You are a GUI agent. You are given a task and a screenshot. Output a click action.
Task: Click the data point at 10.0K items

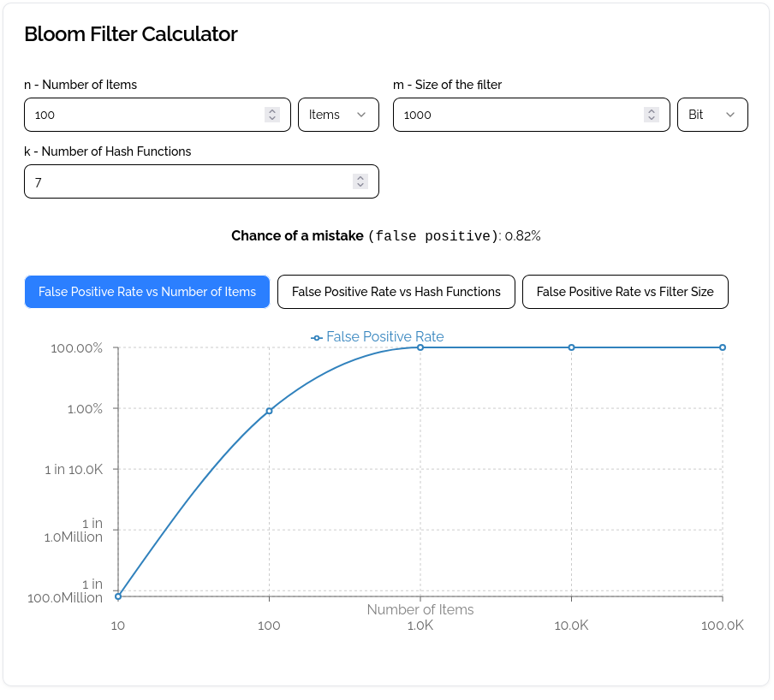(571, 347)
